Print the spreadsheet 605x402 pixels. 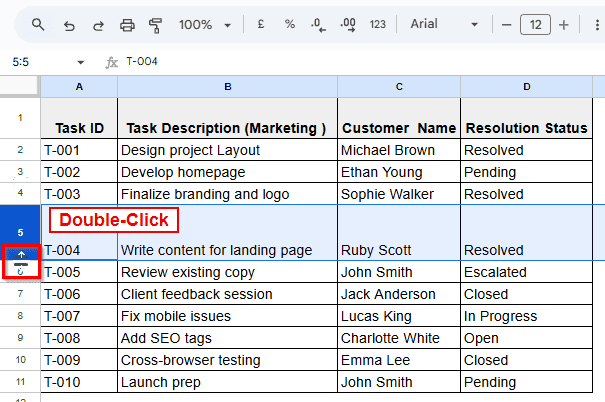click(x=127, y=24)
